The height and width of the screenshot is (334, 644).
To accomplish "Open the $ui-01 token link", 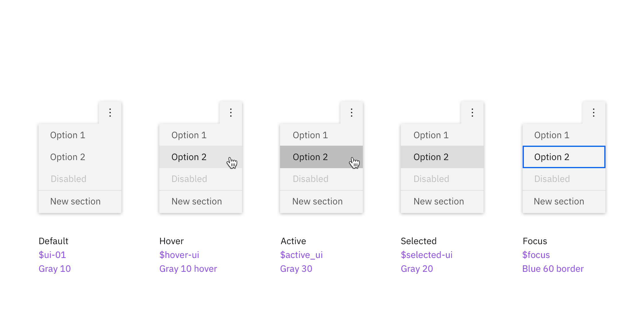I will point(52,255).
